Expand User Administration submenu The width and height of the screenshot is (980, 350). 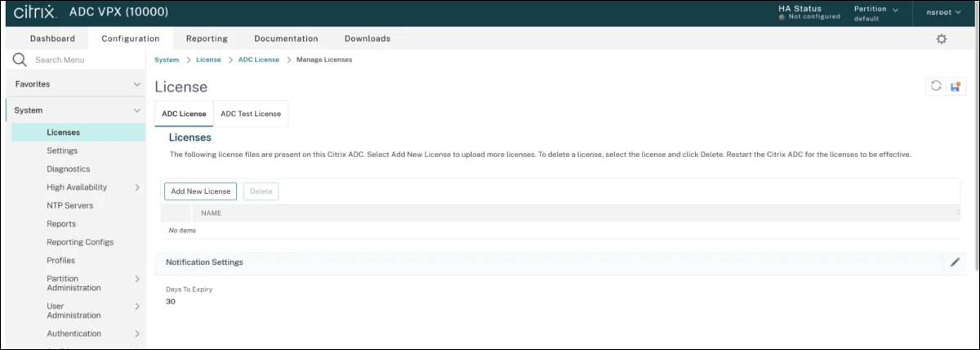click(x=137, y=307)
